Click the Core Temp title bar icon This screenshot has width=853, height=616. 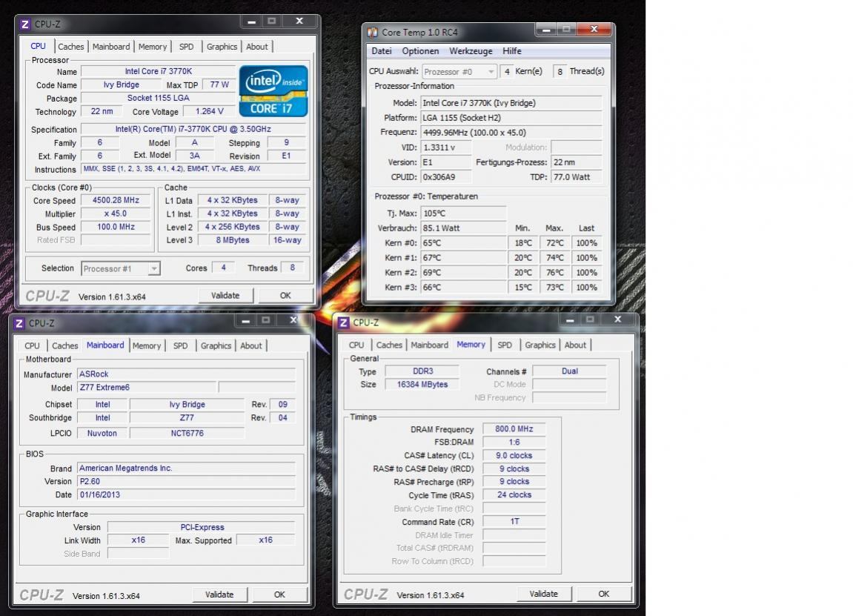click(x=372, y=33)
